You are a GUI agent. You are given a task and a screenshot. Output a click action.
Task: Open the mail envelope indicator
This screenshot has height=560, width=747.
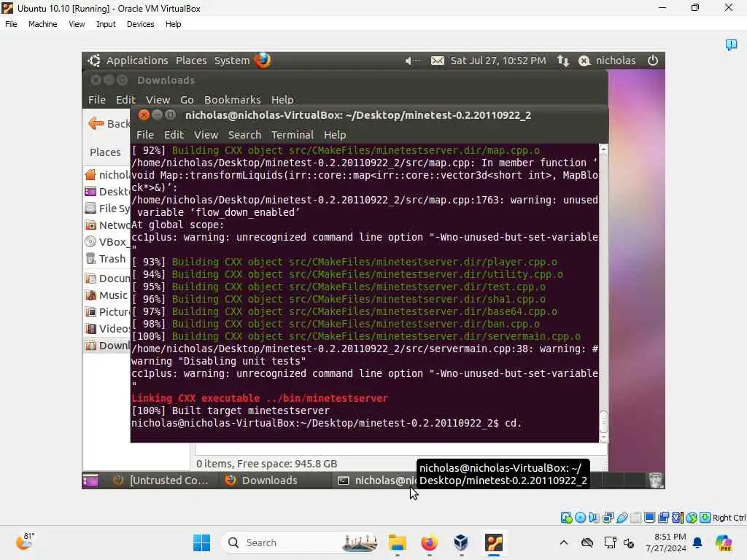point(438,61)
